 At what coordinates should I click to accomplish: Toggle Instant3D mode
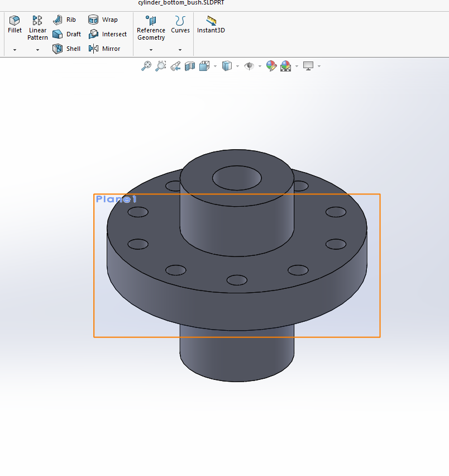point(211,25)
